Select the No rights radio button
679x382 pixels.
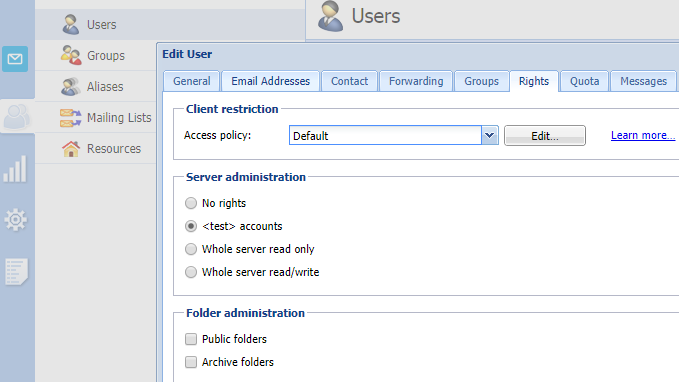[191, 203]
